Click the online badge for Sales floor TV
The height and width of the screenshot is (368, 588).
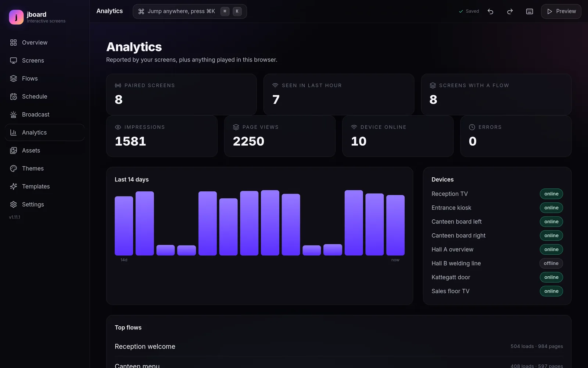pos(551,291)
